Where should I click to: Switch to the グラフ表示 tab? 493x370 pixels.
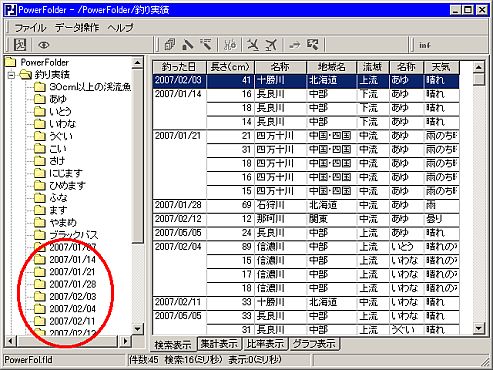pos(314,344)
